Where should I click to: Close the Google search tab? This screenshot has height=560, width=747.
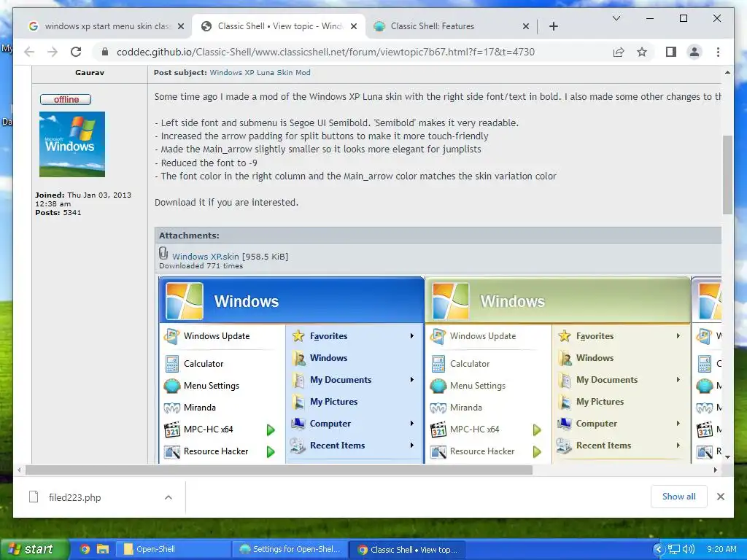pos(181,26)
